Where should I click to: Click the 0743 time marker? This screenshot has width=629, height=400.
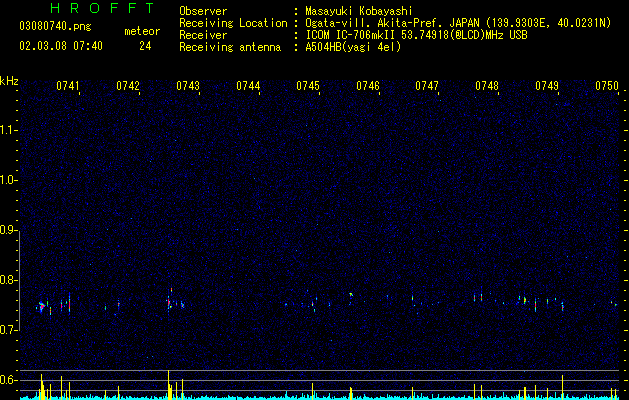point(188,86)
